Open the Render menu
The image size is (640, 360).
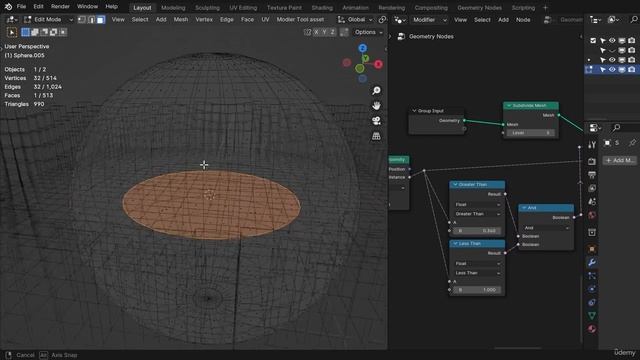point(60,7)
